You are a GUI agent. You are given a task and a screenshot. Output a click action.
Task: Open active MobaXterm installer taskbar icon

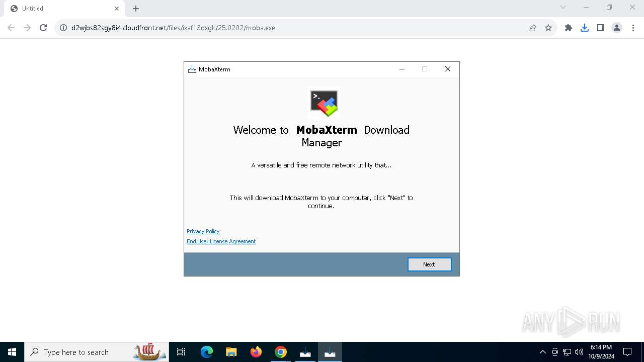point(330,352)
